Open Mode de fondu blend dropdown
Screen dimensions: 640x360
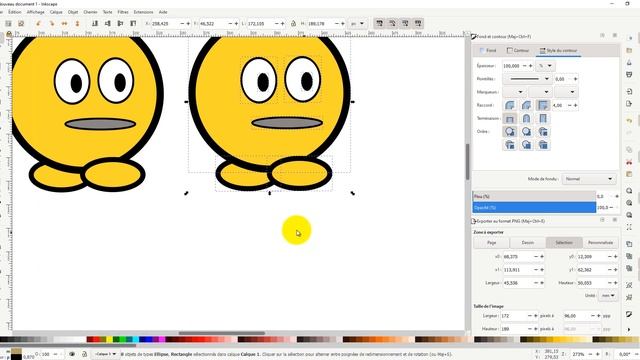tap(589, 179)
